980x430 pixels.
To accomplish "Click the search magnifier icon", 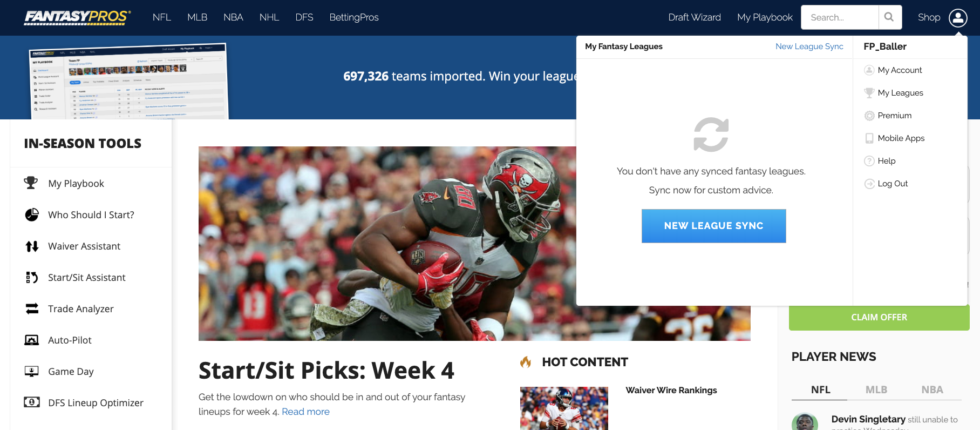I will click(889, 17).
